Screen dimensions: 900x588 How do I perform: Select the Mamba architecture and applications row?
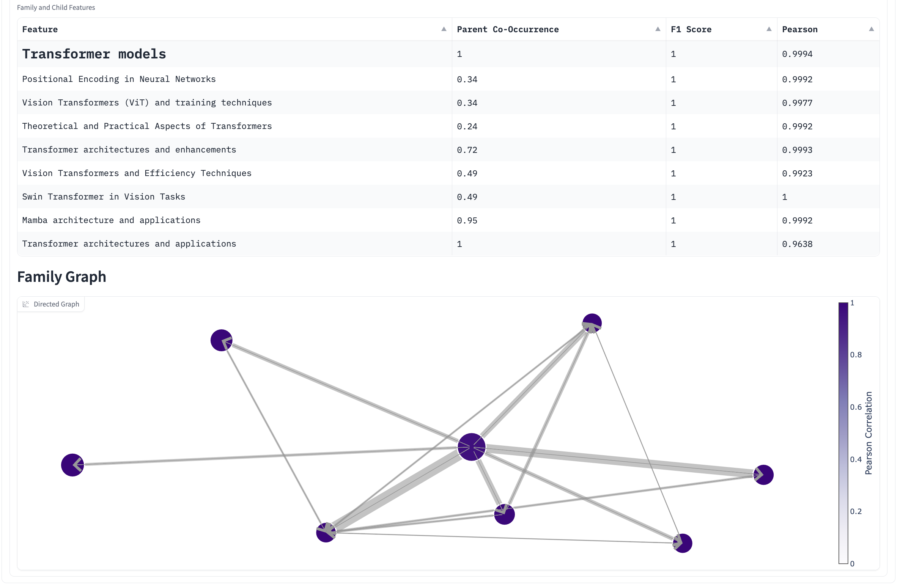(111, 220)
